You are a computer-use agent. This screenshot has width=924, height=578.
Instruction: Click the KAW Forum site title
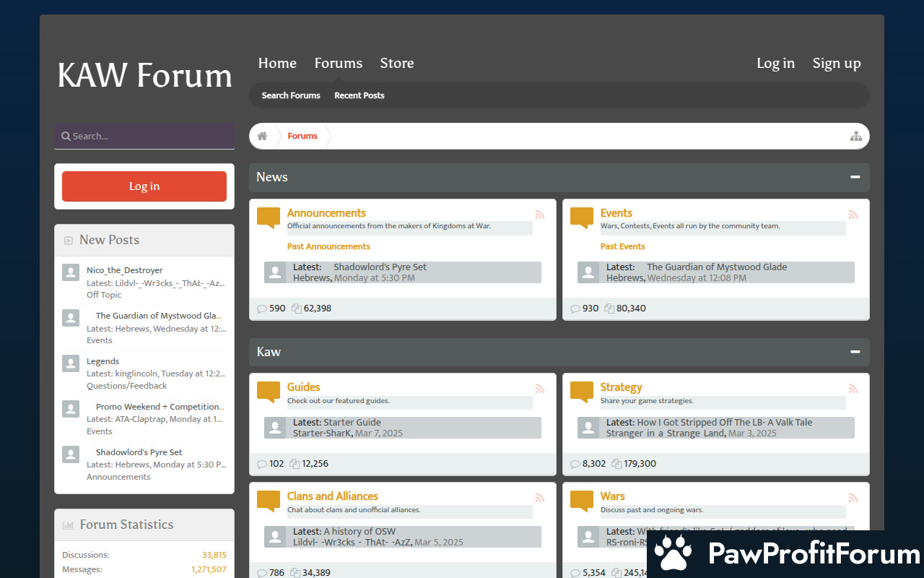144,75
